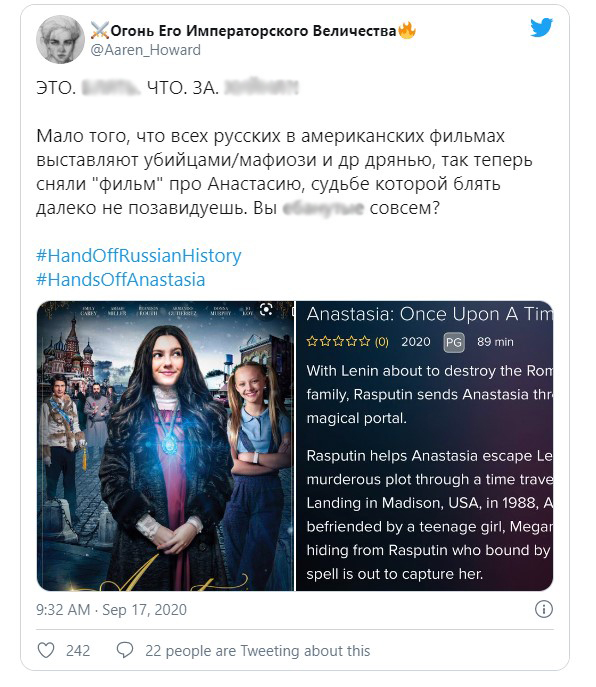Viewport: 596px width, 687px height.
Task: Click the 242 likes count
Action: pos(78,651)
